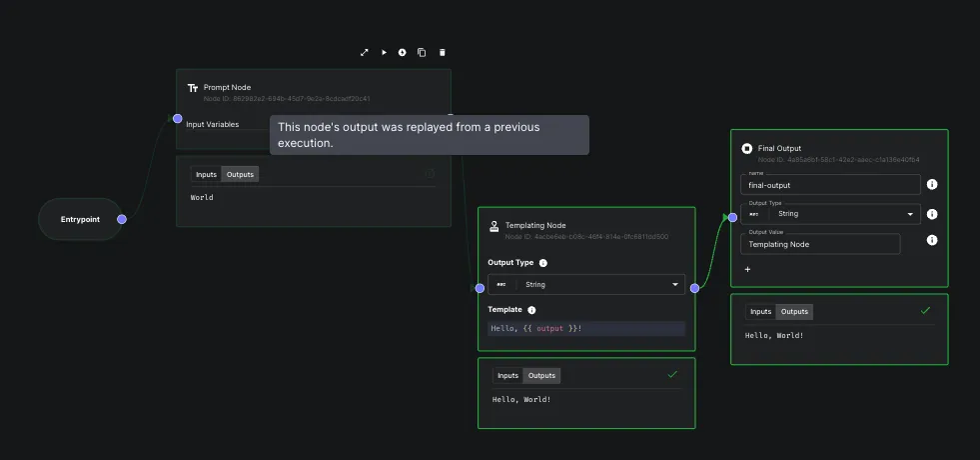980x460 pixels.
Task: Click the Entrypoint output port
Action: pyautogui.click(x=122, y=219)
